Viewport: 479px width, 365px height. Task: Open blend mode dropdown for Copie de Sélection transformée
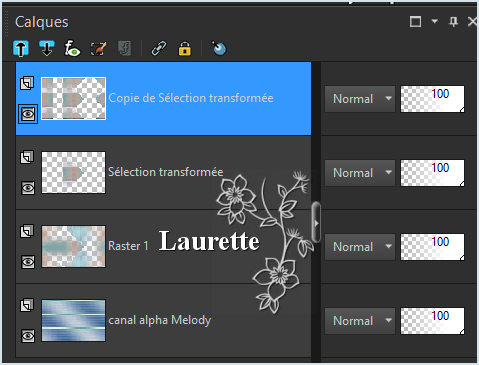(360, 99)
